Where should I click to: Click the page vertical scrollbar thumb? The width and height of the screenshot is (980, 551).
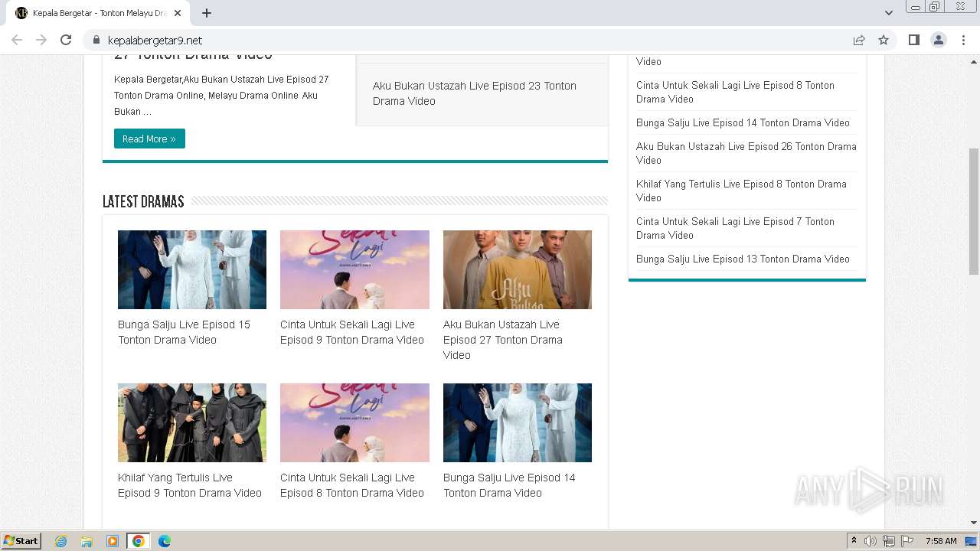point(973,210)
